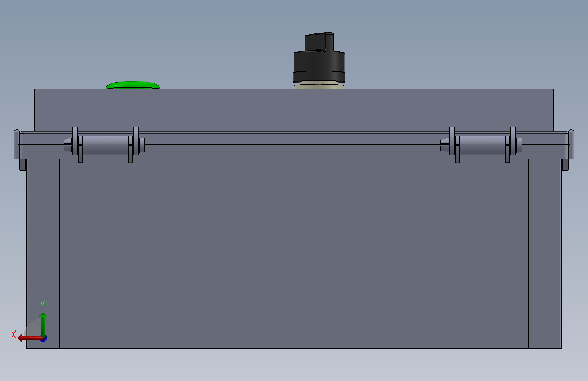Click the blue Z axis origin dot
588x381 pixels.
(44, 338)
